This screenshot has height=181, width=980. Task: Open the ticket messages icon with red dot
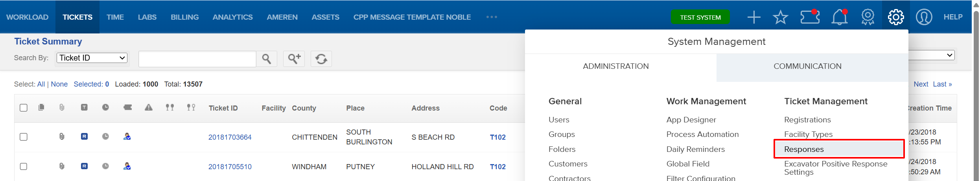tap(810, 17)
